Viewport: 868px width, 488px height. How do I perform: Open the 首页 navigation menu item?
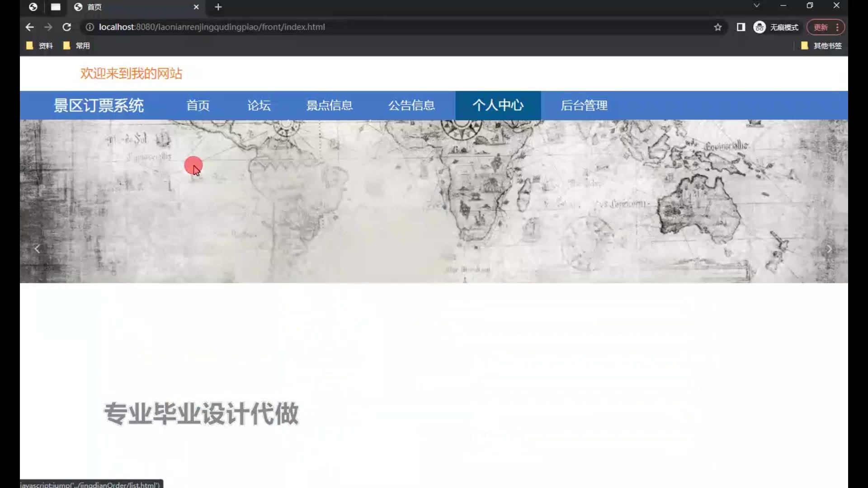198,105
